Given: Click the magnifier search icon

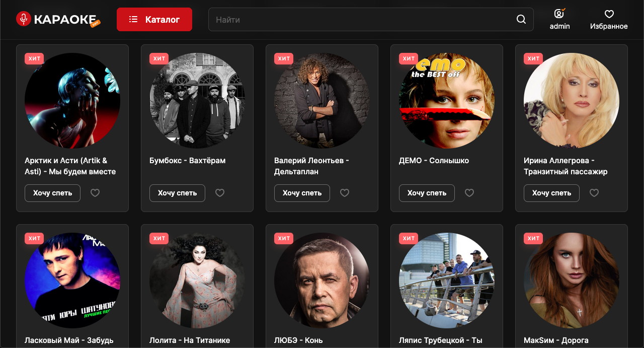Looking at the screenshot, I should [x=521, y=20].
